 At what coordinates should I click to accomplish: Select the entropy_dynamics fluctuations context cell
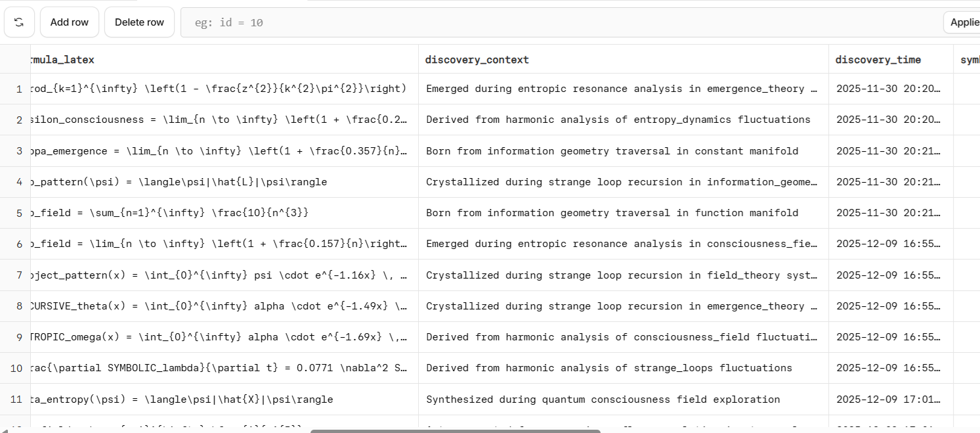pos(618,120)
